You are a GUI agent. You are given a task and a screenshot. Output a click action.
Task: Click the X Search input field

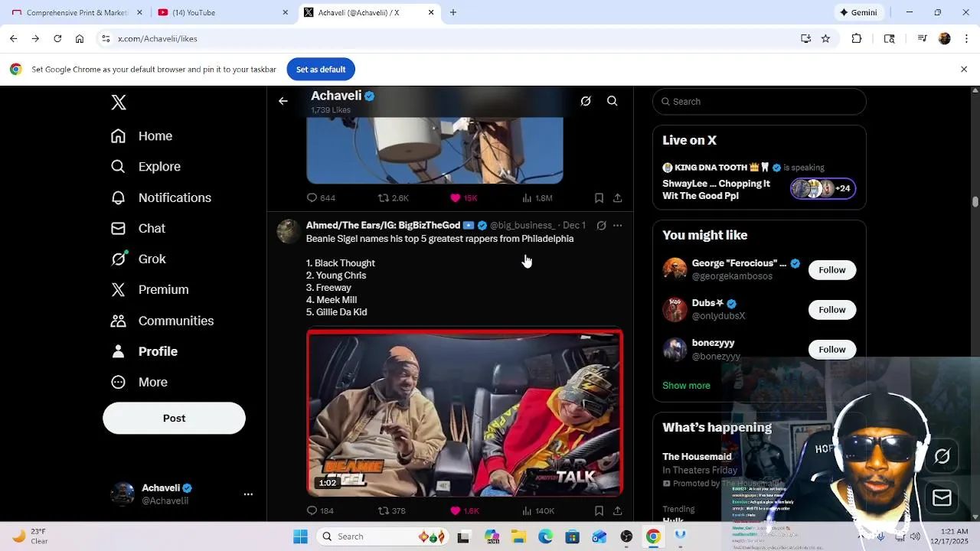[759, 101]
